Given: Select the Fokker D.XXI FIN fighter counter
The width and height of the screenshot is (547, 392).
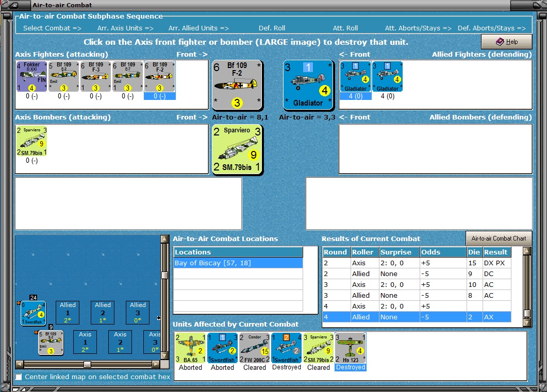Looking at the screenshot, I should point(31,77).
